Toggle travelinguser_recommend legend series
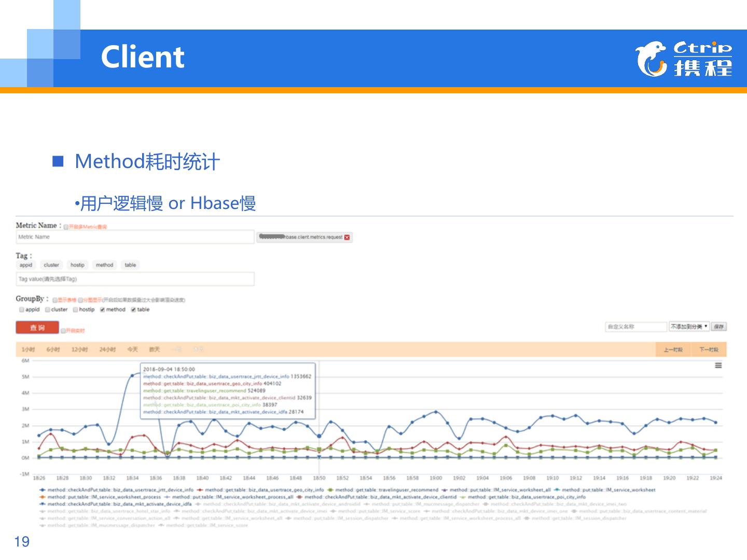747x560 pixels. point(386,490)
